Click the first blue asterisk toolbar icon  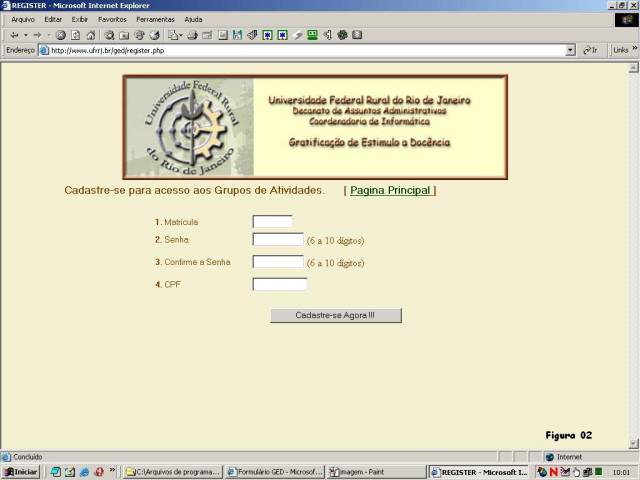pyautogui.click(x=267, y=35)
